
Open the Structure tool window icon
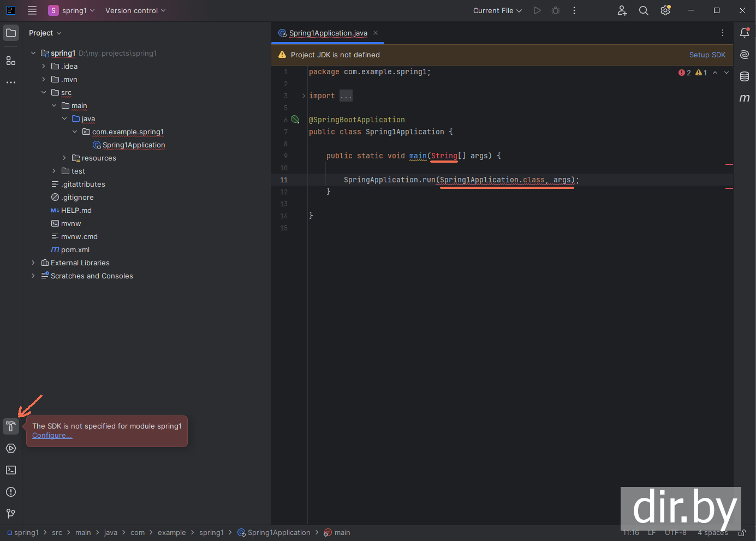(11, 61)
